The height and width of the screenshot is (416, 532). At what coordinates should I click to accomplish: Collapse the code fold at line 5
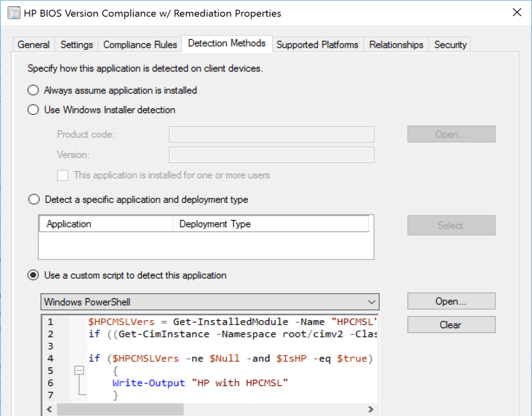79,371
